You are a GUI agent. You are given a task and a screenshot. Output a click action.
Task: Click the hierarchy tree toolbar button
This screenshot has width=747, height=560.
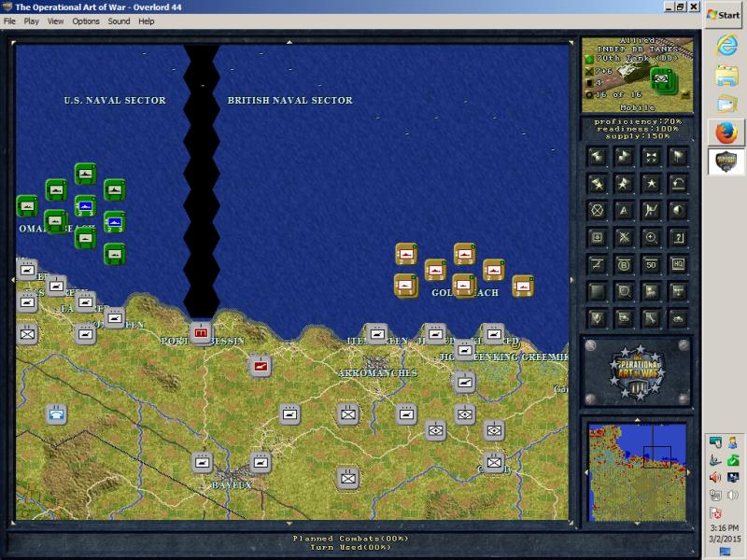(x=679, y=292)
